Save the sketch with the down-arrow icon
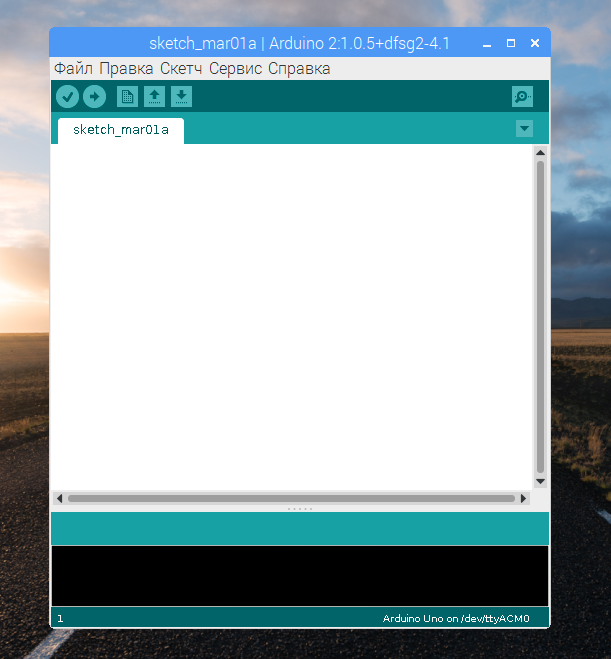The image size is (611, 659). point(182,97)
